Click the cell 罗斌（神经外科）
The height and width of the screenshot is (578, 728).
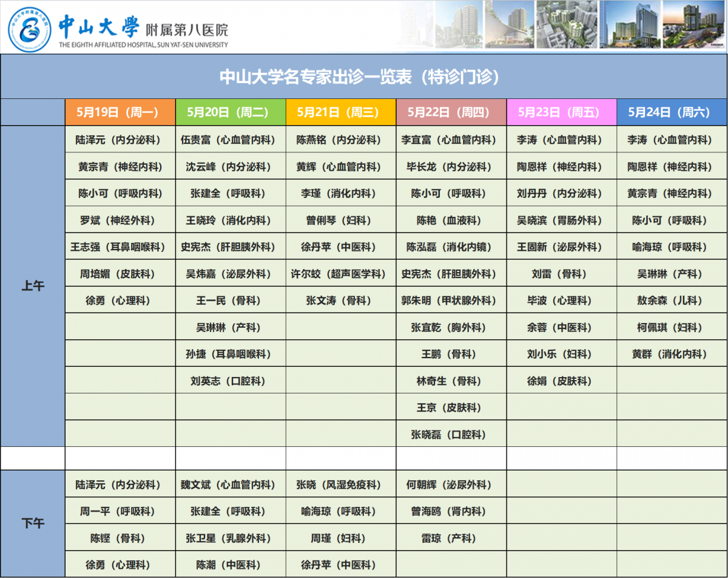tap(120, 220)
